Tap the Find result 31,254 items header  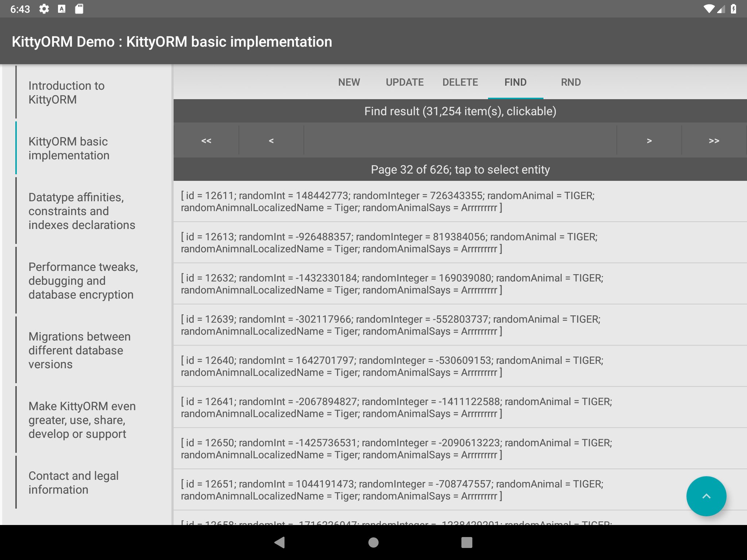(x=460, y=111)
